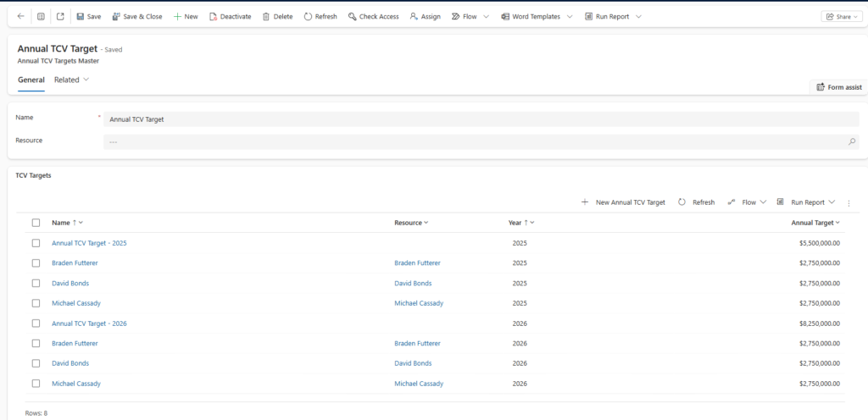Click the Name input field
868x420 pixels.
[480, 119]
